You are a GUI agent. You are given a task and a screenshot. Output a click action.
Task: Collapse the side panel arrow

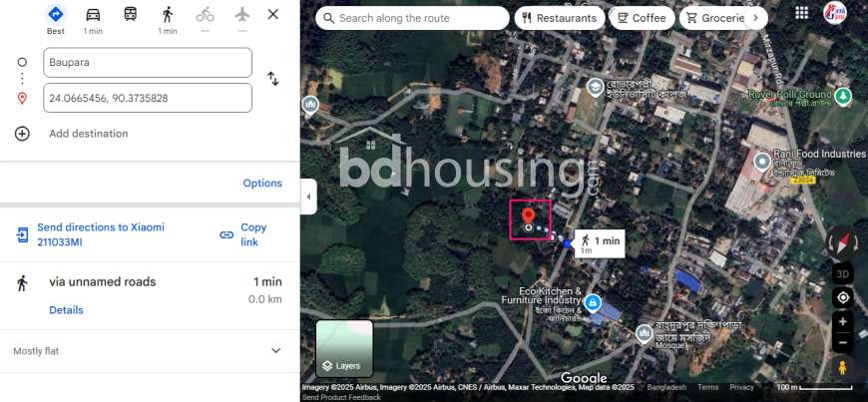308,197
